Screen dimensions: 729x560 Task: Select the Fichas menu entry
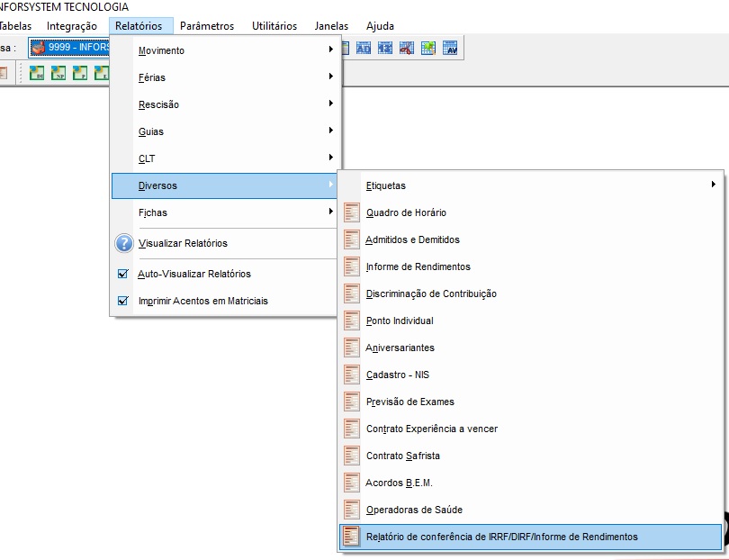224,212
